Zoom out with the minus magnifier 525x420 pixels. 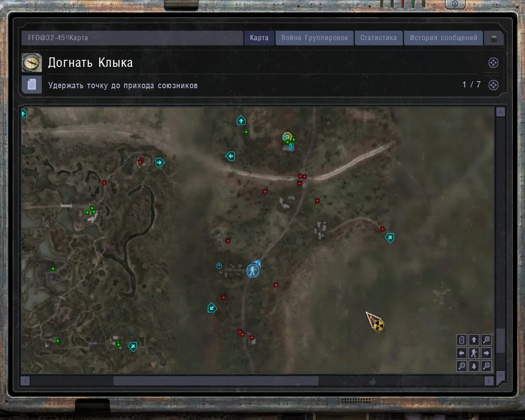click(461, 366)
